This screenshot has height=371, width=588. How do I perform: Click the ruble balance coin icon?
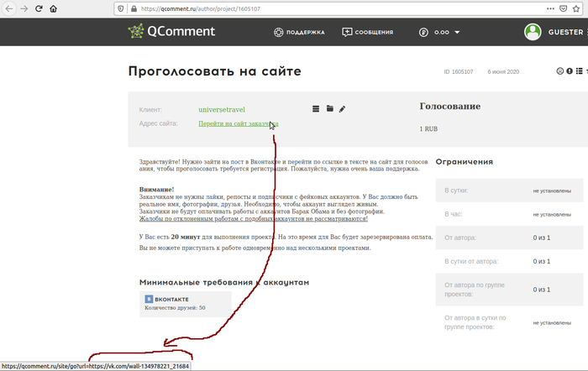[423, 32]
